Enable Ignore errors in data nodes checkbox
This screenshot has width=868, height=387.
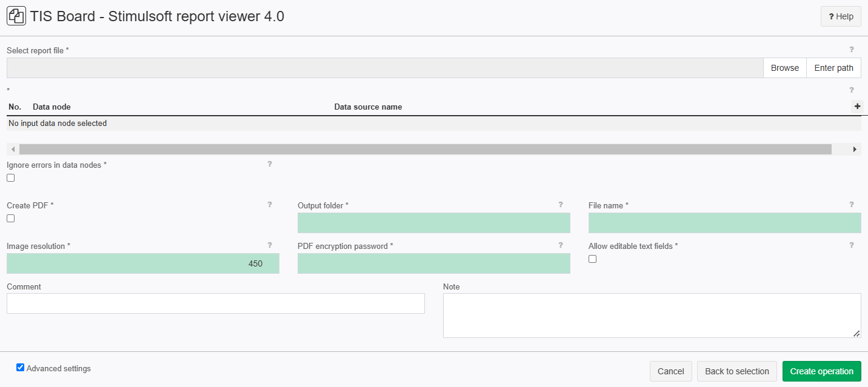click(10, 178)
